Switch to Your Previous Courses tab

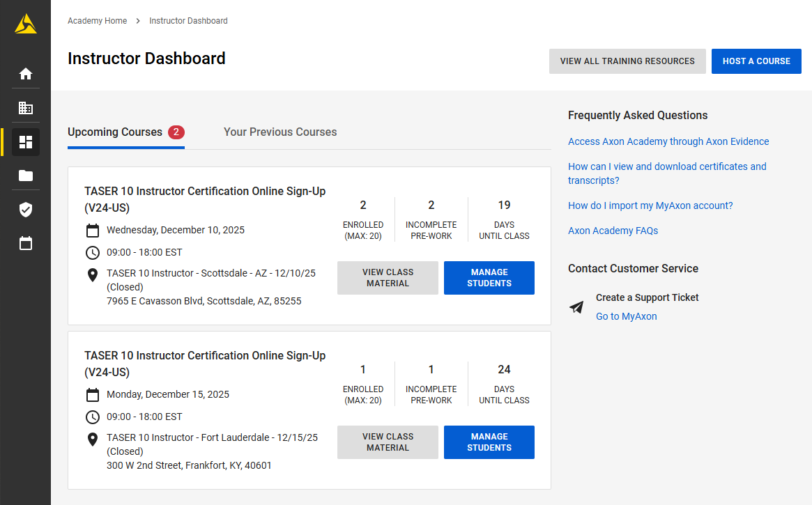pyautogui.click(x=280, y=132)
